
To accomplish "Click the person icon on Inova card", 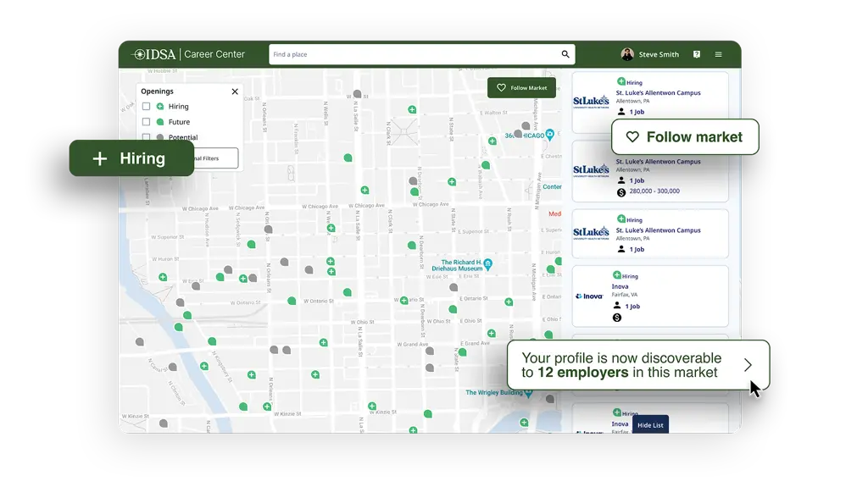I will (617, 306).
